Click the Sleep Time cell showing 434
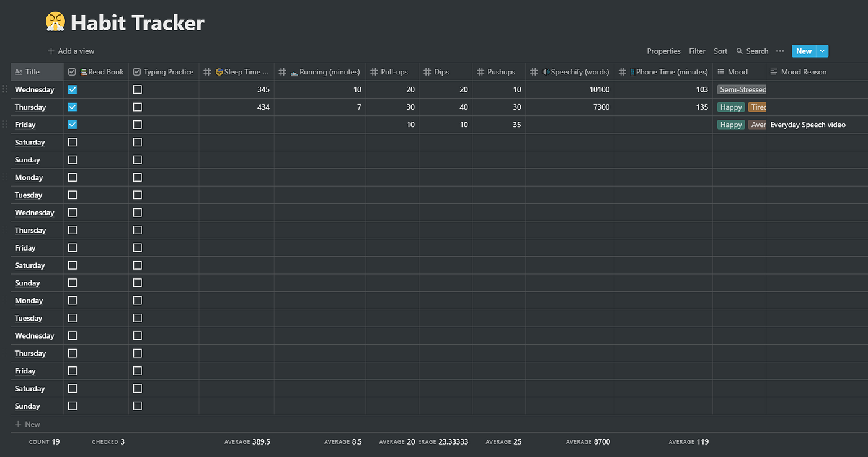The width and height of the screenshot is (868, 457). point(236,107)
